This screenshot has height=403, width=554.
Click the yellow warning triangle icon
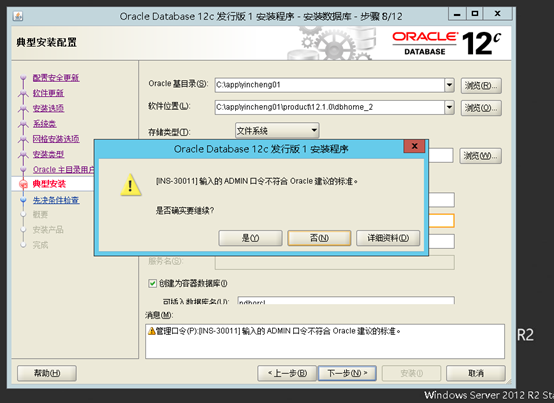tap(130, 185)
